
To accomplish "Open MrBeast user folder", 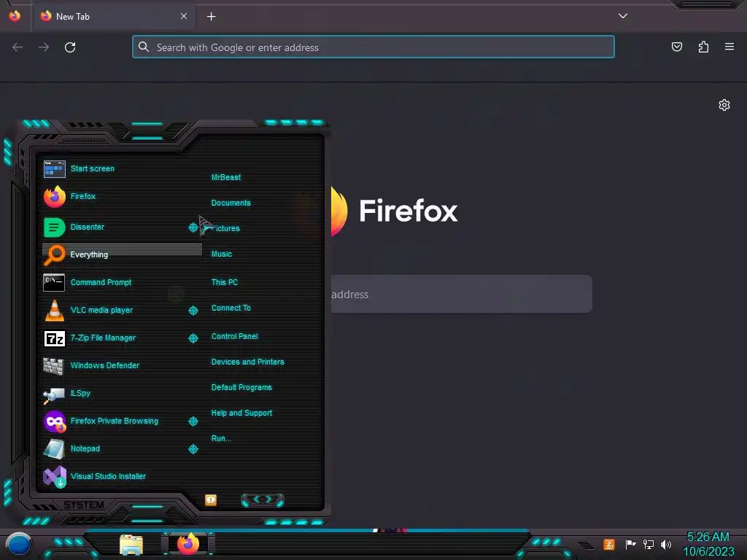I will 226,177.
